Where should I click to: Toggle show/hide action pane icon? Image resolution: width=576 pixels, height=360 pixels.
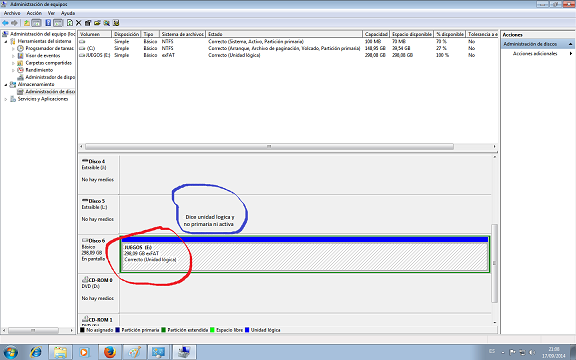[x=58, y=23]
